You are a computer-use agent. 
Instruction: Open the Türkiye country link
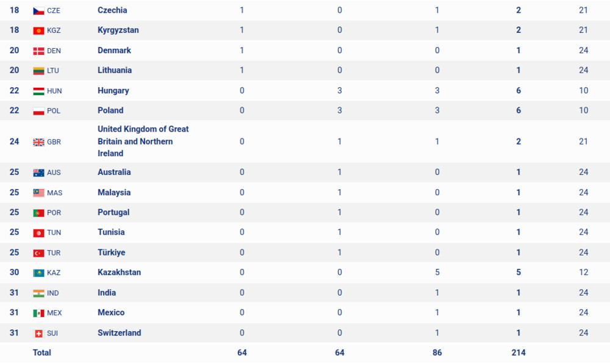(111, 252)
